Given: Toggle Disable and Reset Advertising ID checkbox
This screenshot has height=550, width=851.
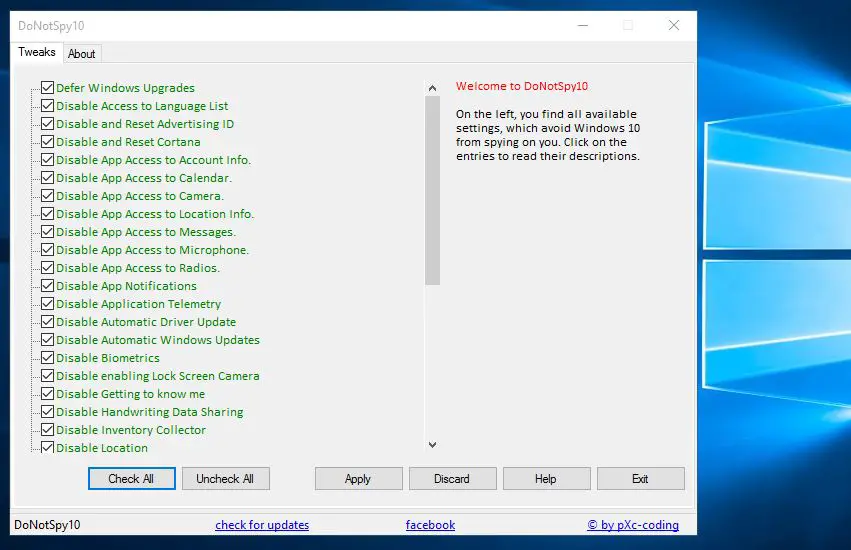Looking at the screenshot, I should [47, 123].
